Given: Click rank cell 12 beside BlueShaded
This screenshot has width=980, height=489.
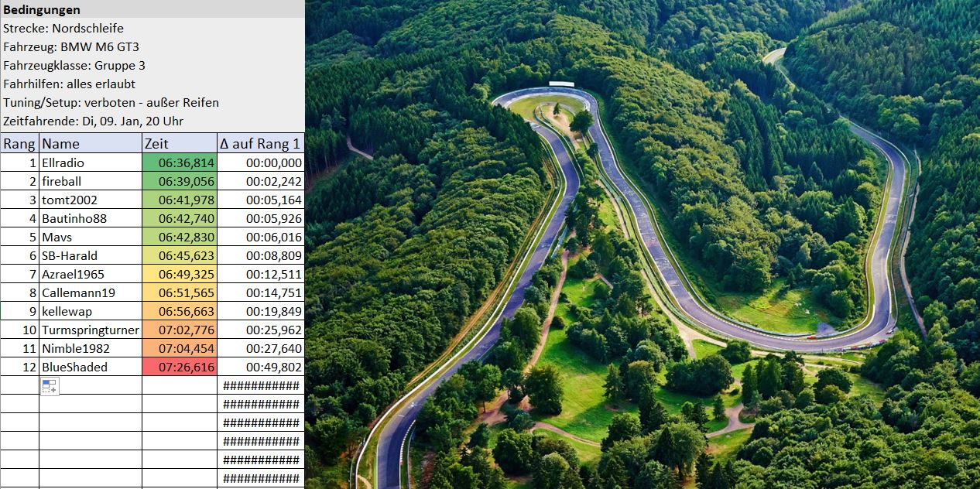Looking at the screenshot, I should (19, 367).
